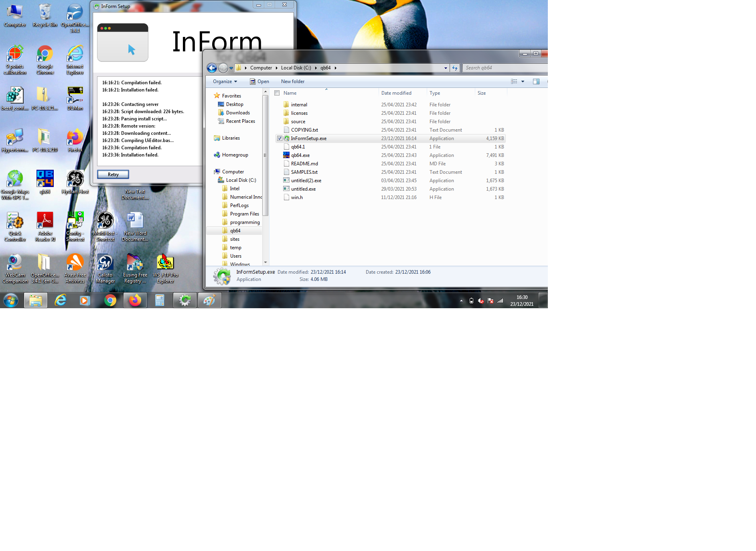Expand the breadcrumb arrow after qb64

[x=335, y=68]
